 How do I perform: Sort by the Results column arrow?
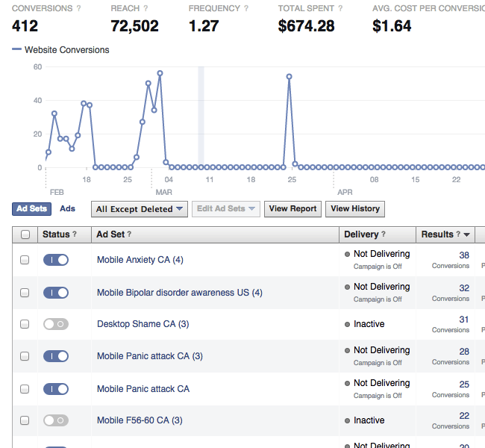[x=467, y=234]
